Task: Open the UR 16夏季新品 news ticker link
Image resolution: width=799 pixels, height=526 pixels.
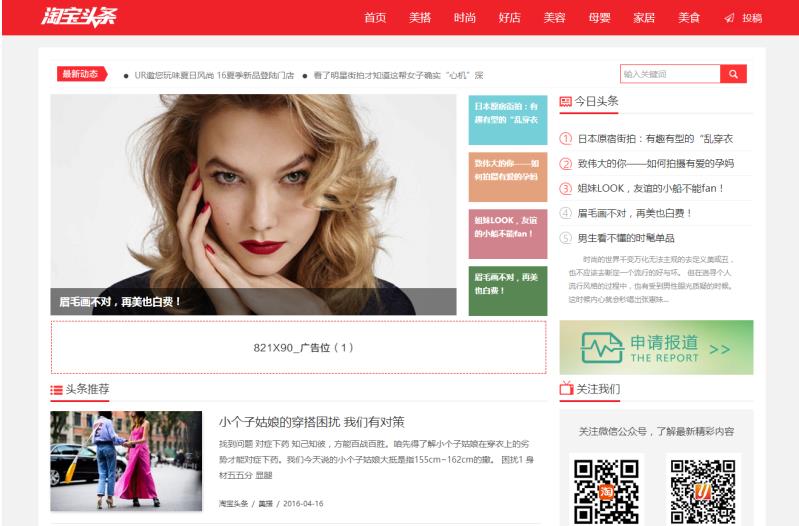Action: click(x=214, y=75)
